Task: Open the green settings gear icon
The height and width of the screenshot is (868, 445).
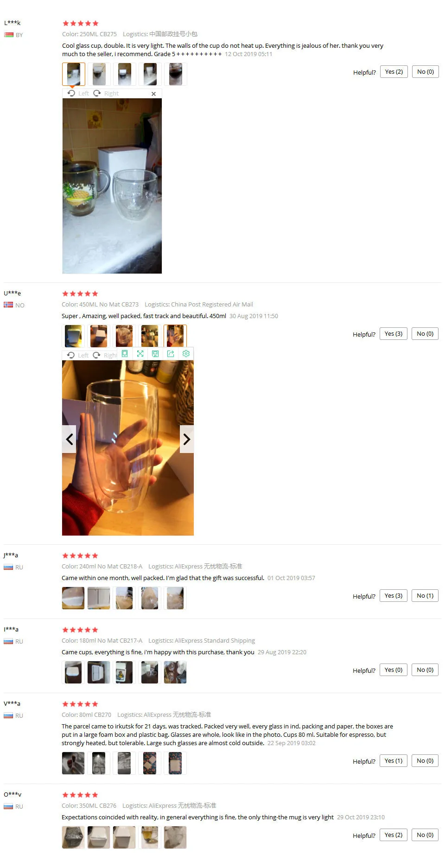Action: tap(186, 354)
